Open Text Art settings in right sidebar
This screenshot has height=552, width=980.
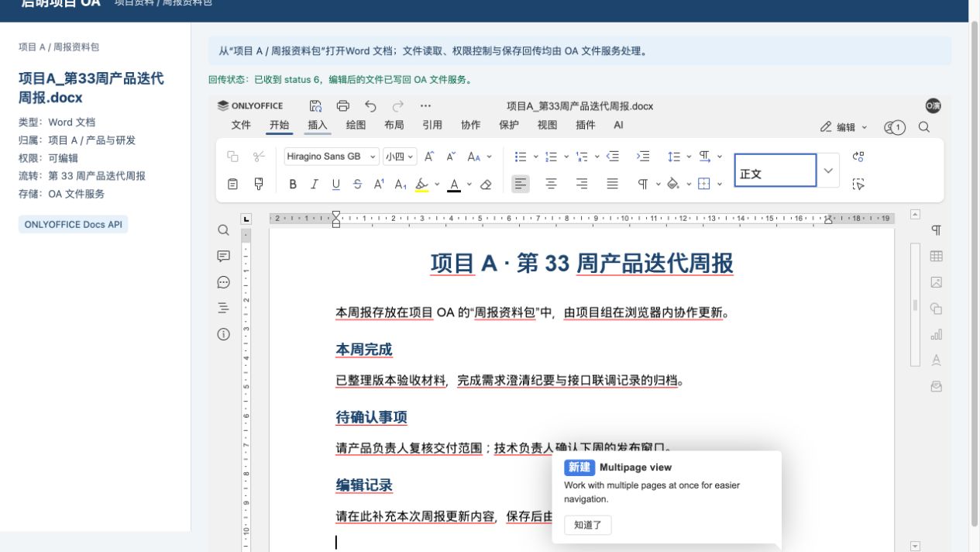click(936, 361)
